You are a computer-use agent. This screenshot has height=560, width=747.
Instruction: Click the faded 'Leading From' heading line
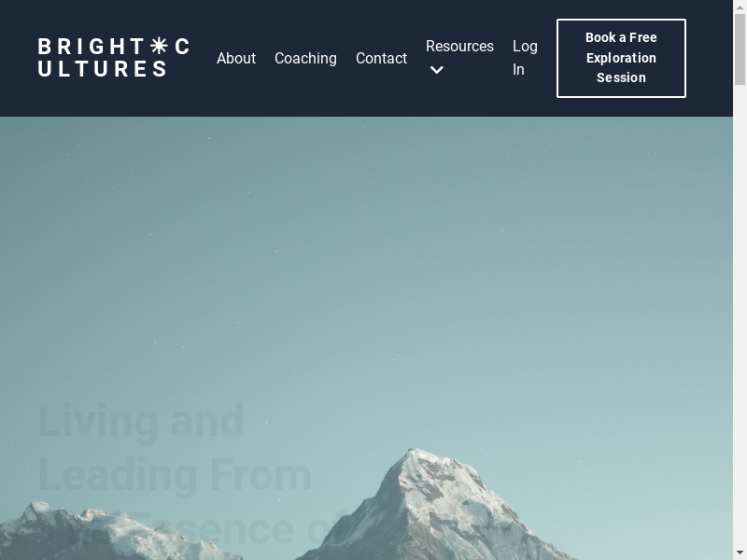(175, 475)
